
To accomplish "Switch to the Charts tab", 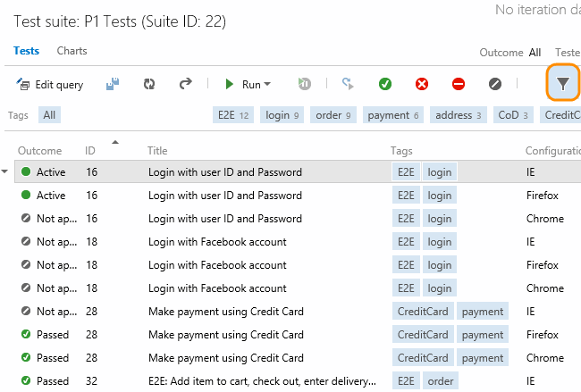I will [72, 51].
